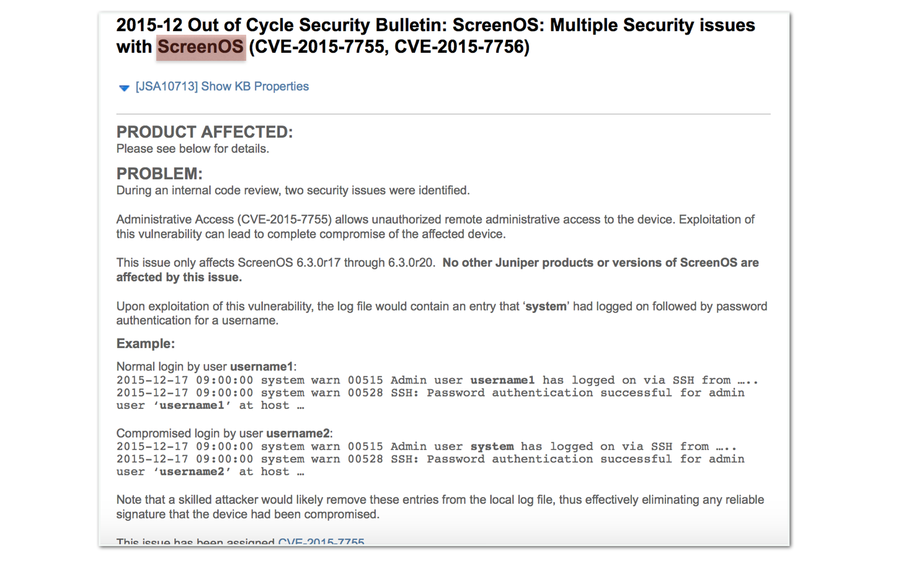Click the horizontal divider below Show KB Properties
The image size is (924, 561).
point(443,114)
